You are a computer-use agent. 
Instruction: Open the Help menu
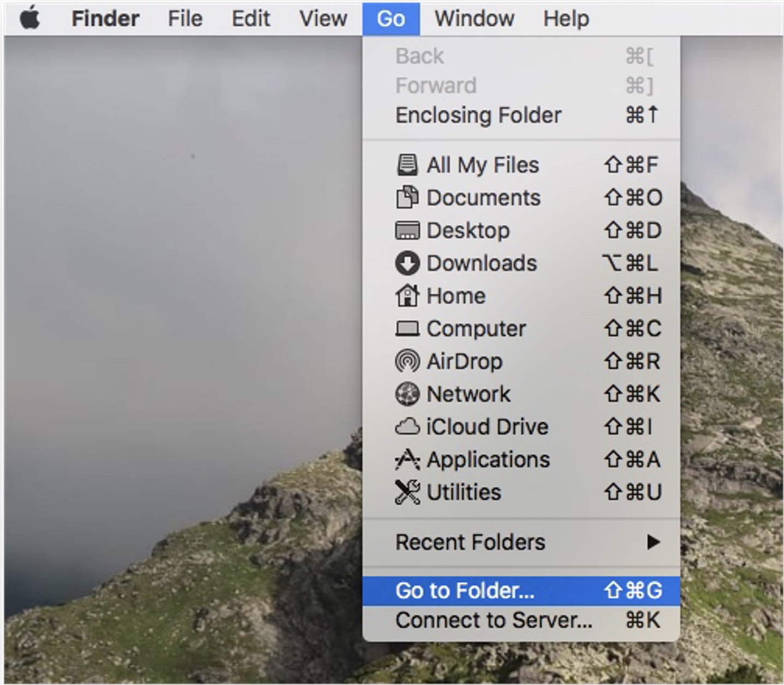(566, 19)
